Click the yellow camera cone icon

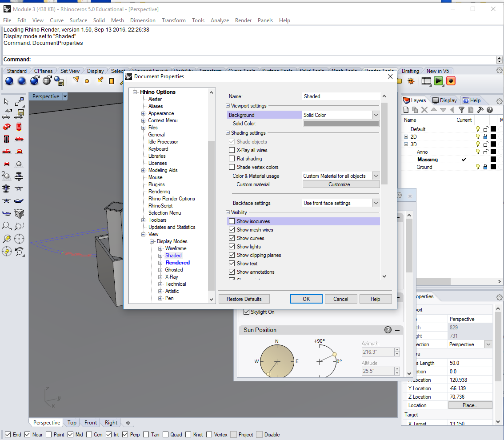tap(76, 80)
